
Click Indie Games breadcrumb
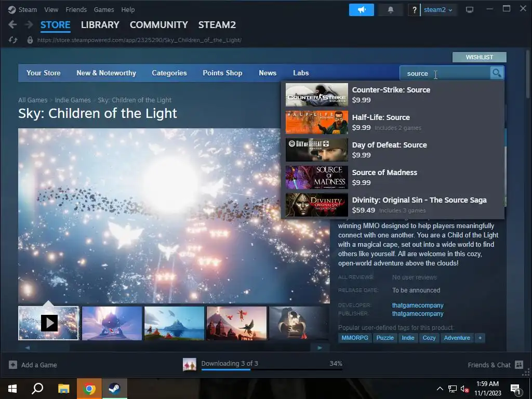pyautogui.click(x=73, y=100)
